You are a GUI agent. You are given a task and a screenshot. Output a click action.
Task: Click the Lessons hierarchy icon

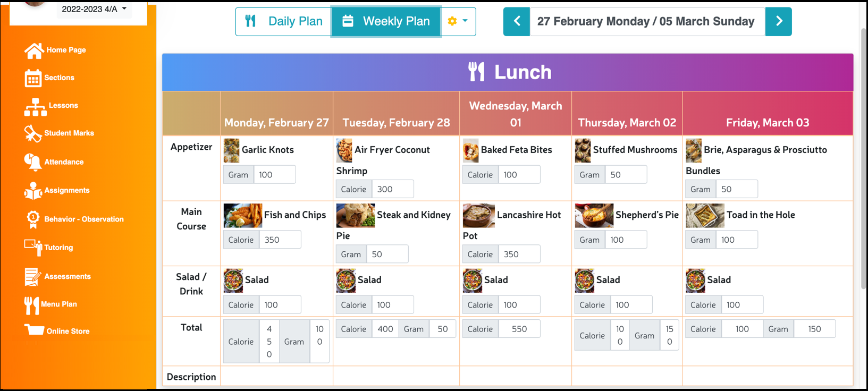point(35,107)
